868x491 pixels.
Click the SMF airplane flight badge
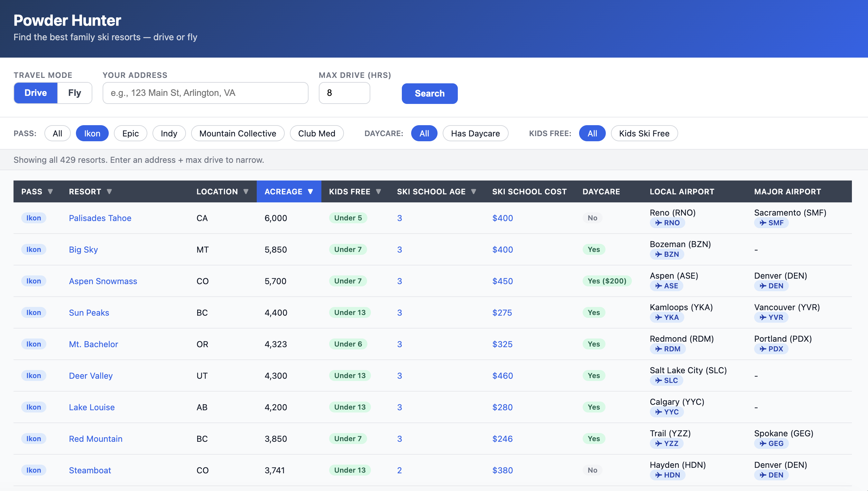click(x=771, y=223)
